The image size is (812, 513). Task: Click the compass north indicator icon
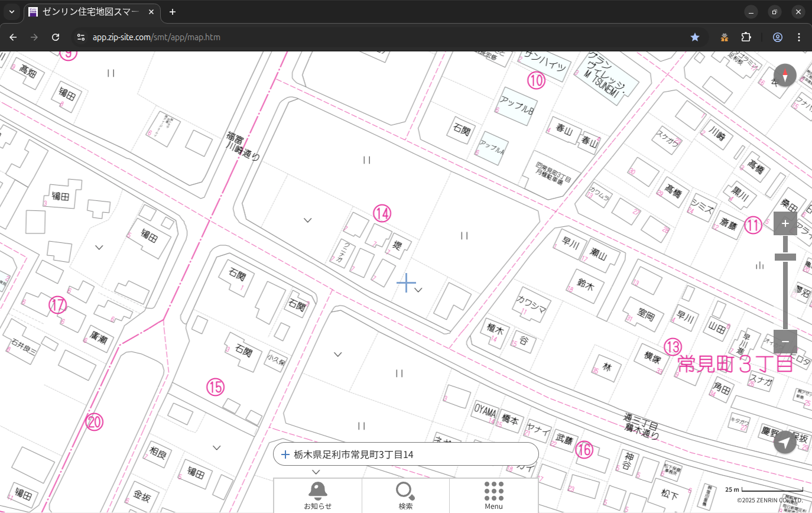785,76
